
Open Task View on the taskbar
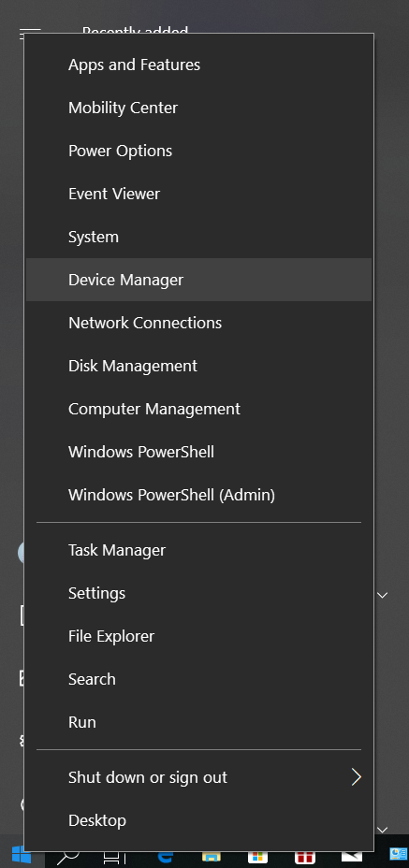pos(114,857)
